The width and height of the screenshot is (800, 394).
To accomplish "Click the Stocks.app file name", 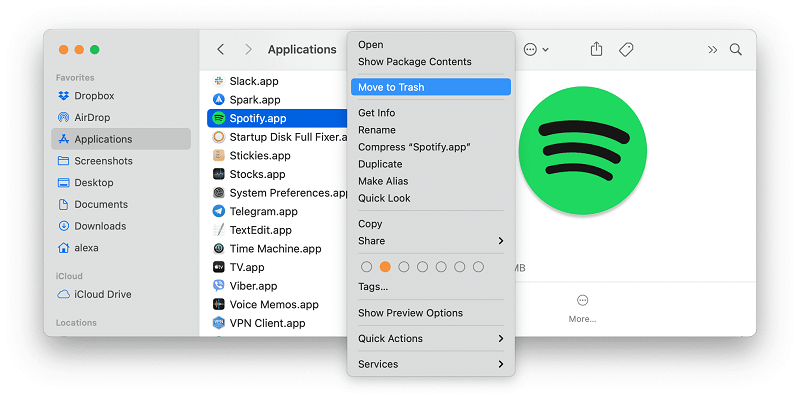I will coord(258,174).
